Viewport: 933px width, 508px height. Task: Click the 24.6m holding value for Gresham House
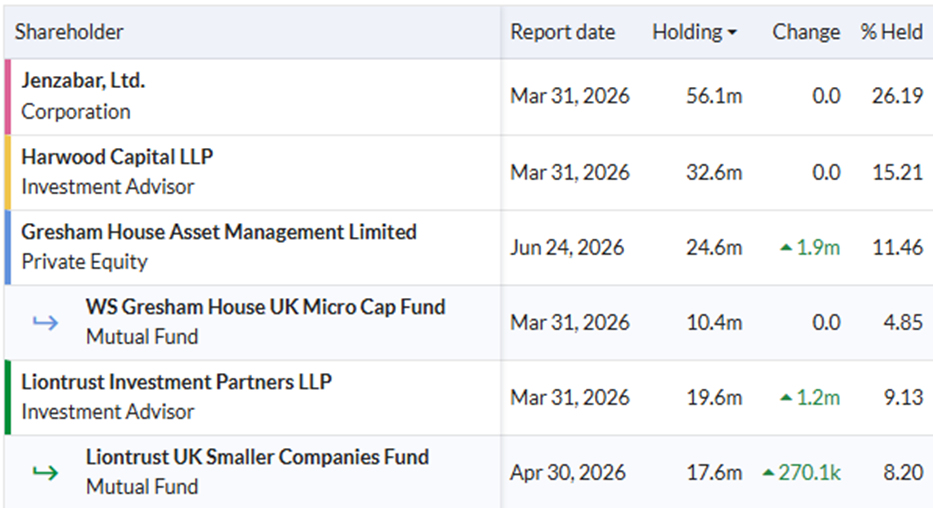point(714,247)
